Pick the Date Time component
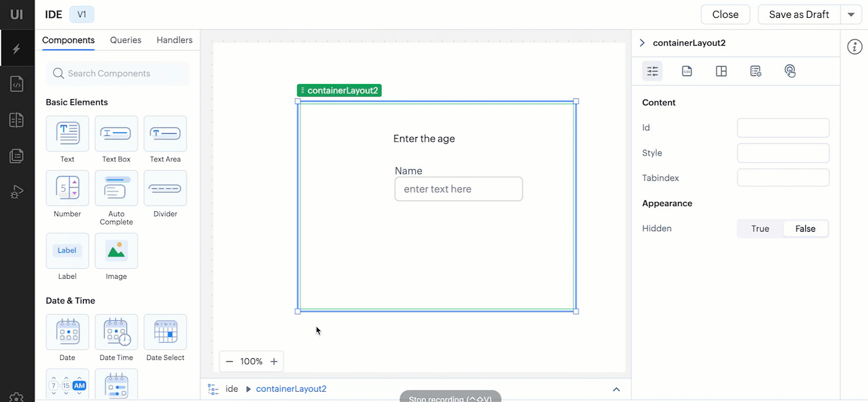The image size is (868, 402). tap(116, 332)
